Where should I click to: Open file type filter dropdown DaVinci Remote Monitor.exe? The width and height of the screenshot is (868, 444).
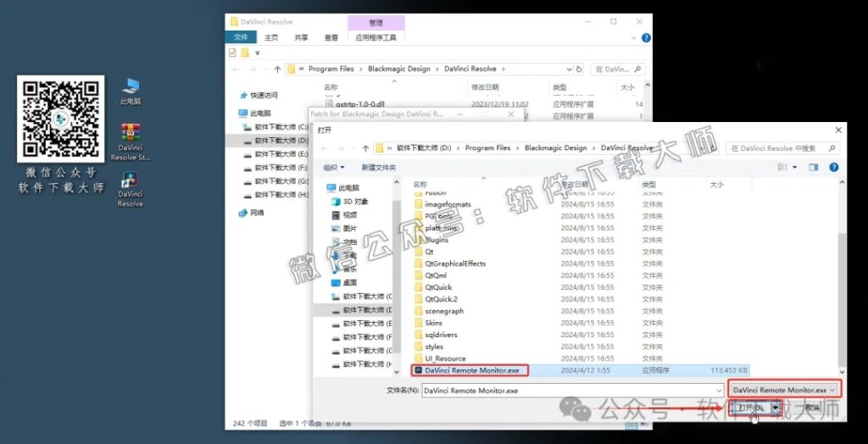(784, 390)
